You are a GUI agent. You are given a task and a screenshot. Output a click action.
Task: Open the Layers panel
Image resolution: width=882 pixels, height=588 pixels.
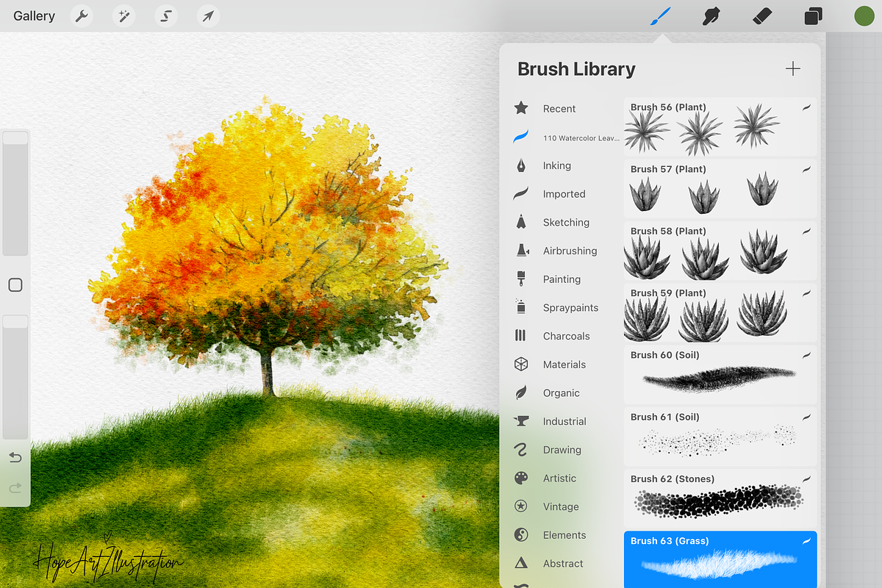813,16
